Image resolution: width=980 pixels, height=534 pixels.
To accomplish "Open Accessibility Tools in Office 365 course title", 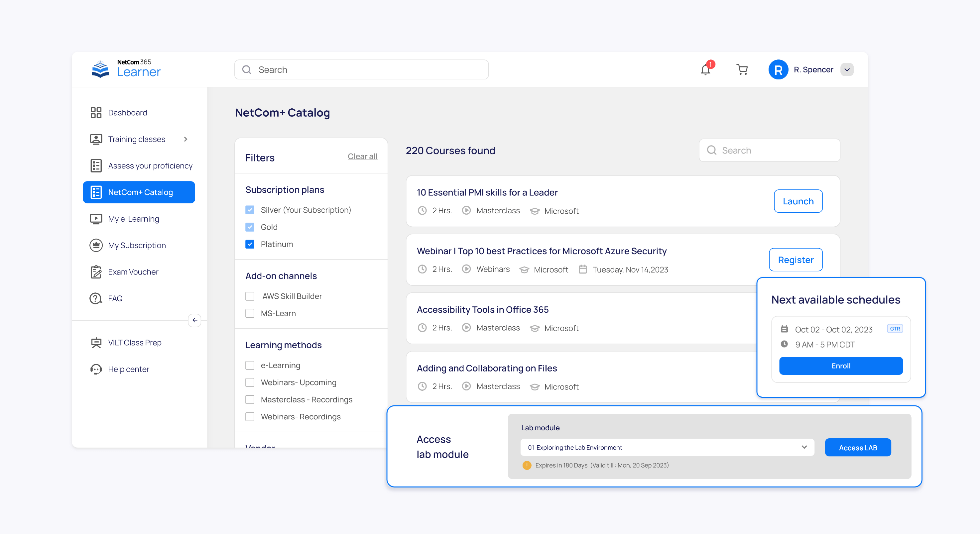I will click(482, 310).
